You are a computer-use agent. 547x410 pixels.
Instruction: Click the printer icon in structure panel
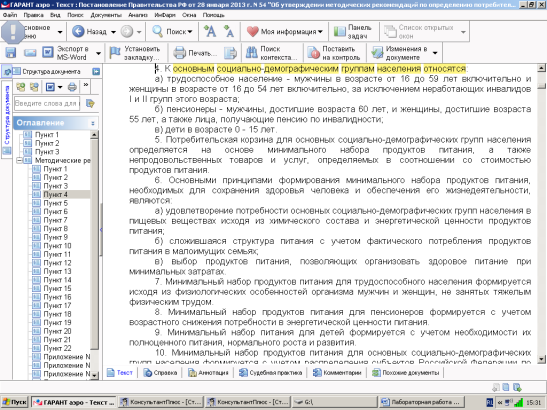[72, 87]
